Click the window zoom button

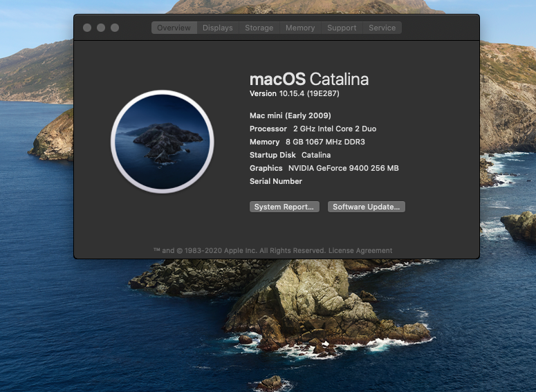point(115,28)
